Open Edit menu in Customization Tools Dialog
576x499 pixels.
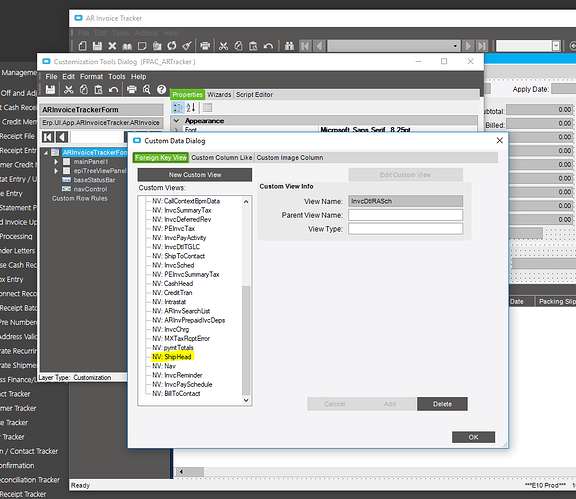pos(68,76)
